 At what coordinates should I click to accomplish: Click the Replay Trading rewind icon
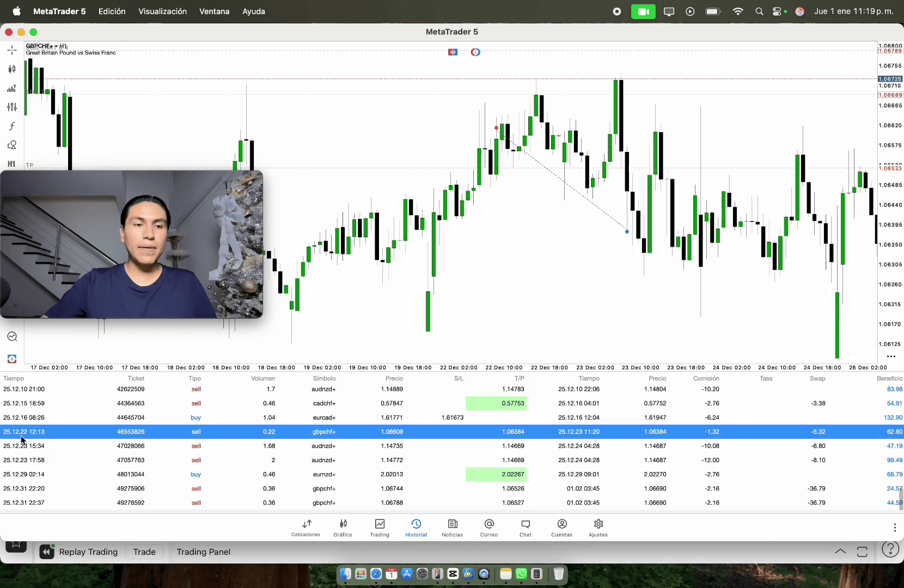point(47,552)
